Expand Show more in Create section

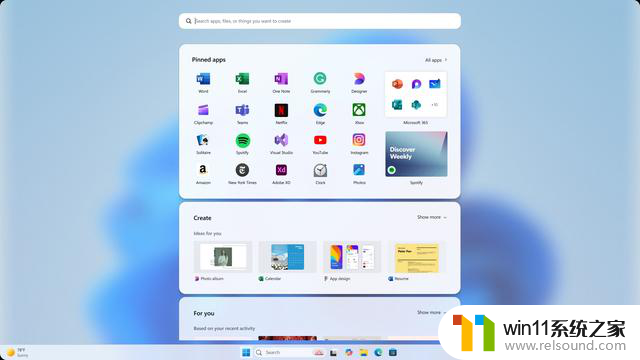[x=431, y=217]
